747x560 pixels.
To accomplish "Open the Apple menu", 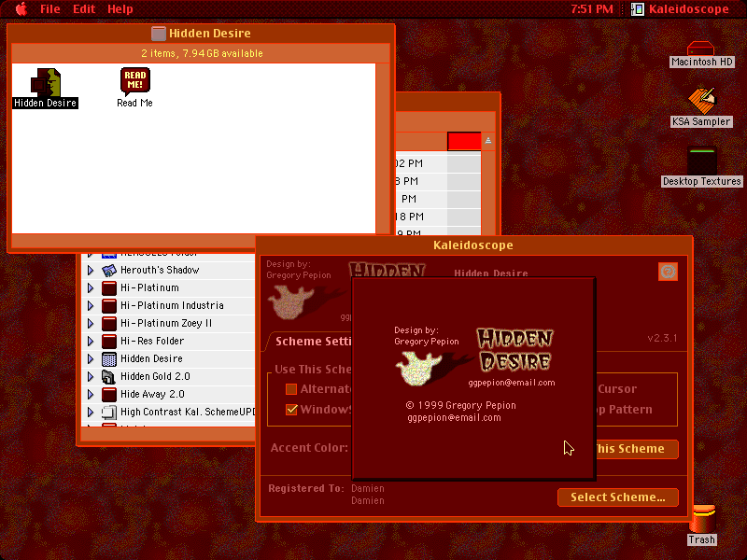I will tap(21, 9).
